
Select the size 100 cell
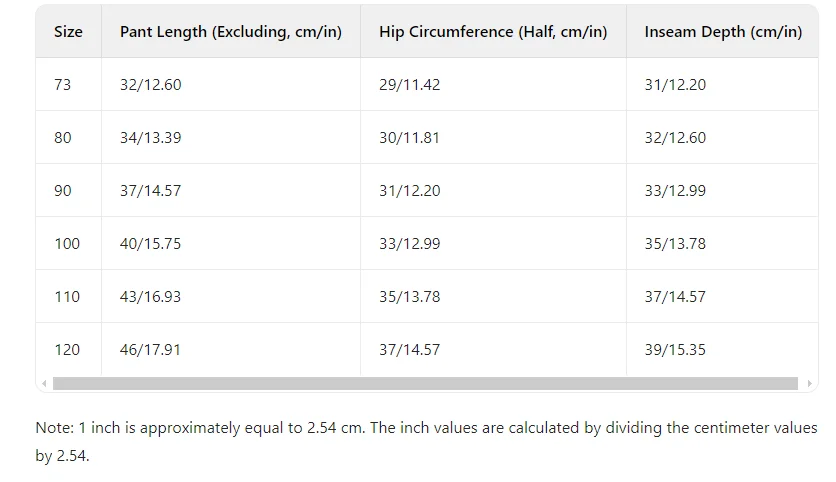coord(67,244)
